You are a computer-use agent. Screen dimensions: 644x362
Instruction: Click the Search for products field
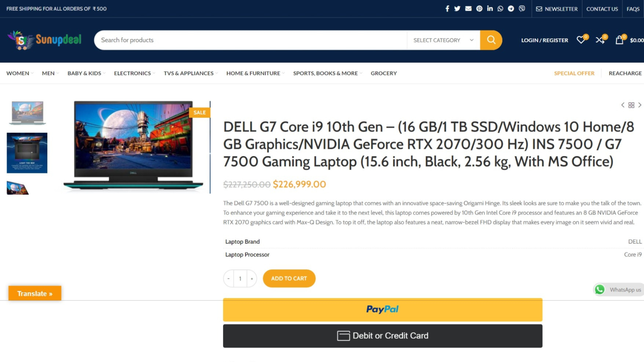click(x=251, y=40)
